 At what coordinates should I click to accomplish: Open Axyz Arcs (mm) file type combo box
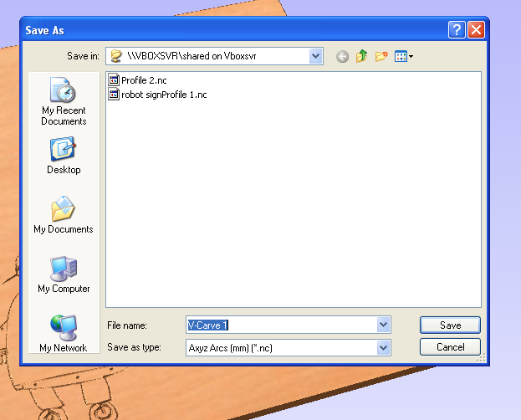pos(288,348)
